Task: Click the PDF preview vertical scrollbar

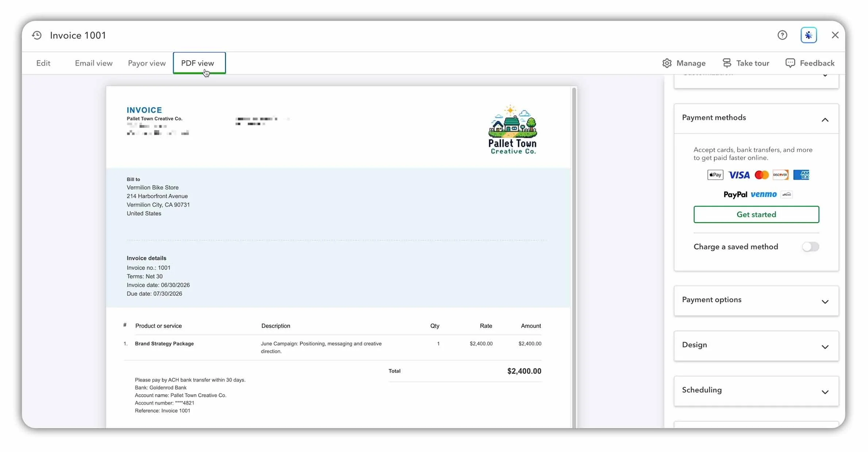Action: (574, 257)
